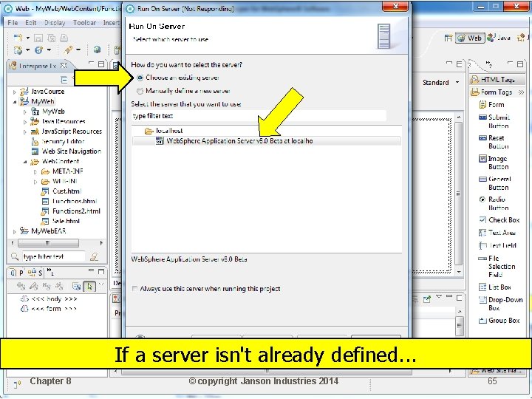Viewport: 532px width, 399px height.
Task: Pick the List Box palette item
Action: pyautogui.click(x=494, y=287)
